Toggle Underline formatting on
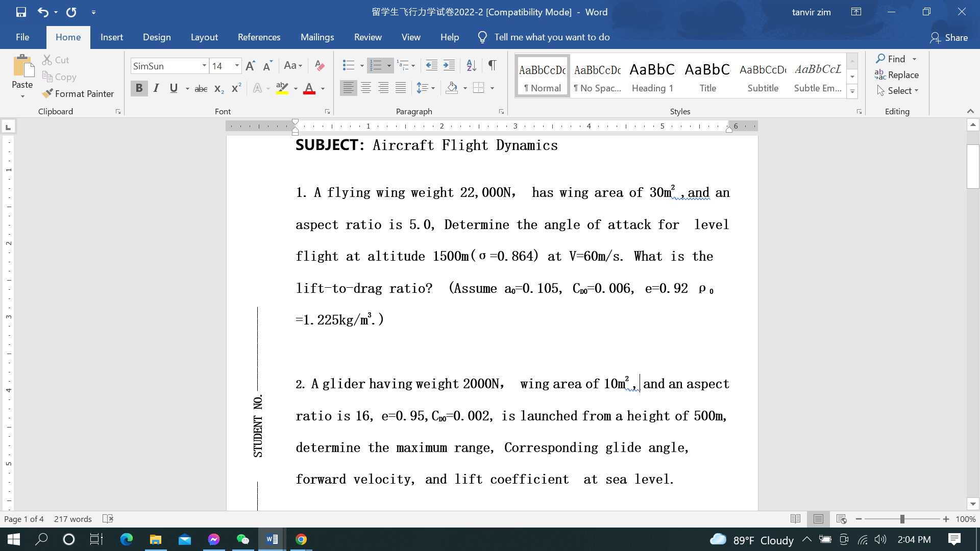The image size is (980, 551). (174, 88)
